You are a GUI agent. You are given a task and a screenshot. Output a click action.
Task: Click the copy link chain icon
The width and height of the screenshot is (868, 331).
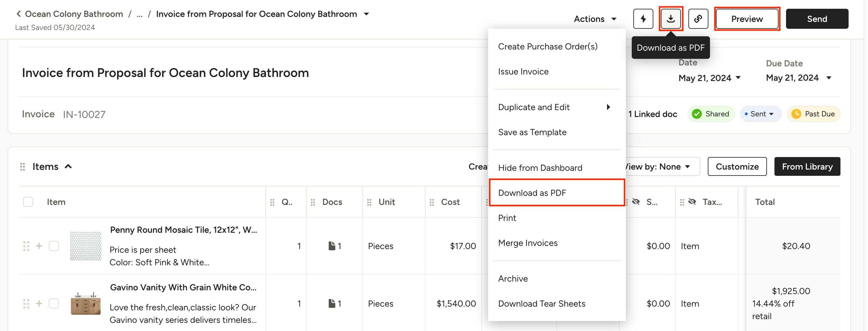pos(698,19)
